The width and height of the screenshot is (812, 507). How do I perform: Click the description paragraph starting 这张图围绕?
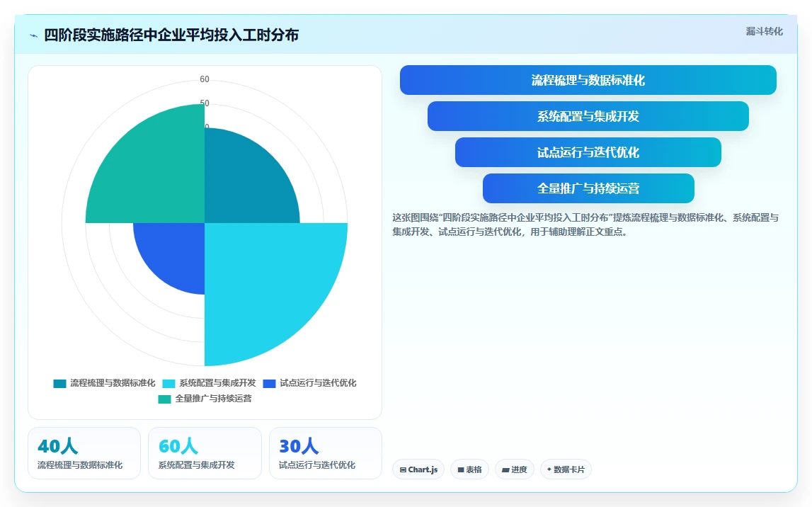pyautogui.click(x=585, y=224)
